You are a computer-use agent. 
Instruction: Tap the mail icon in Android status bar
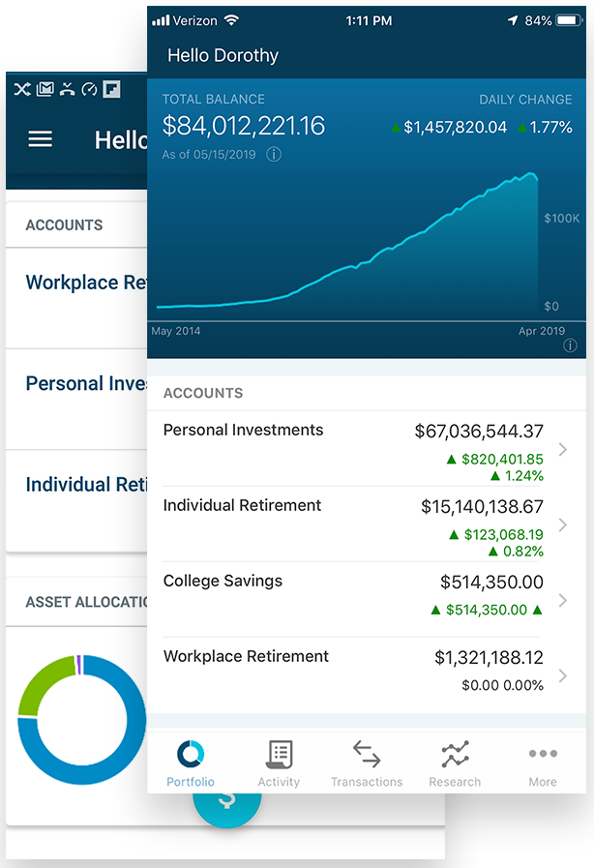[45, 89]
